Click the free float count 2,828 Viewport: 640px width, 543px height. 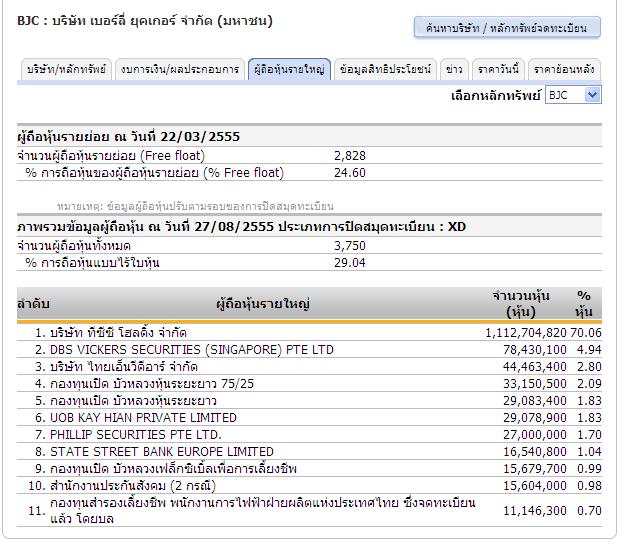(350, 156)
